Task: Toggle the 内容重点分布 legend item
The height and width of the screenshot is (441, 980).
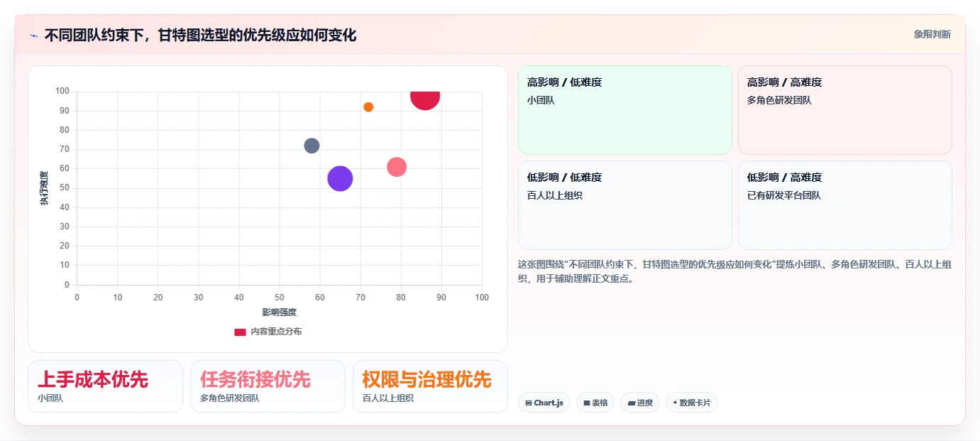Action: pos(268,332)
